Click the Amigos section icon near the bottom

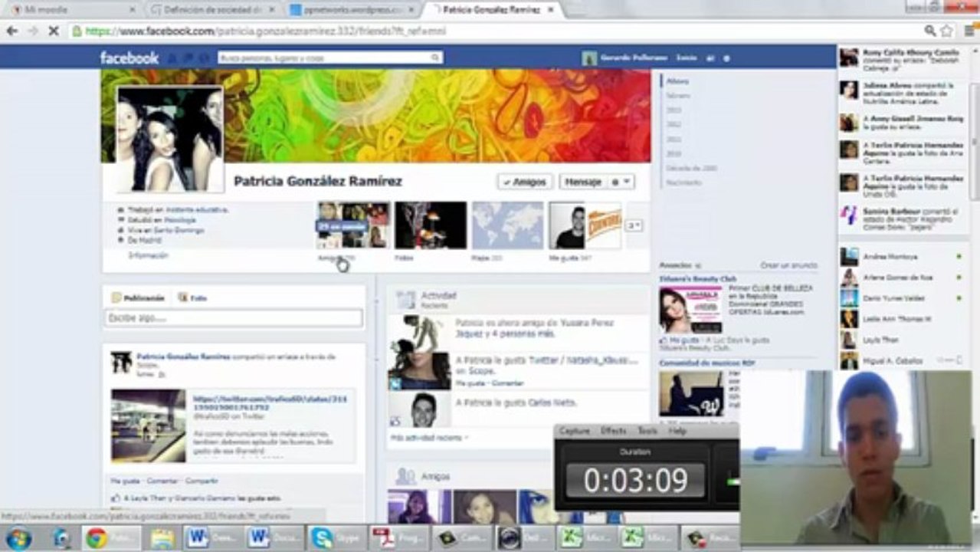pos(405,476)
